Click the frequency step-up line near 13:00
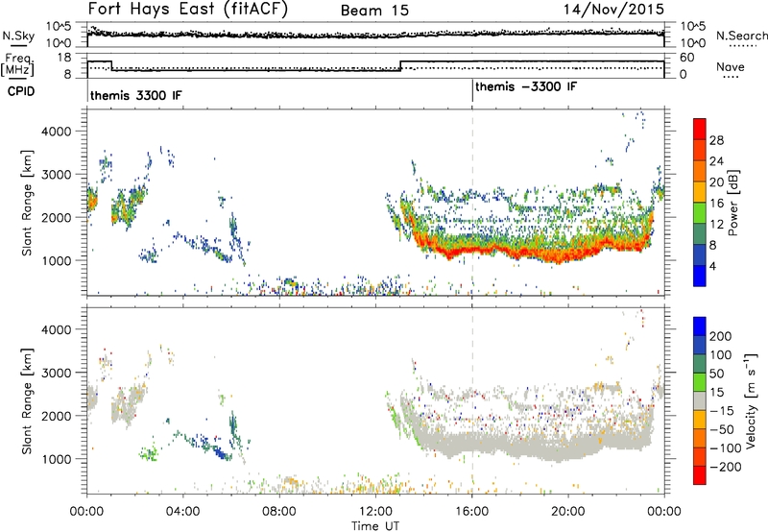Viewport: 768px width, 532px height. [x=400, y=66]
